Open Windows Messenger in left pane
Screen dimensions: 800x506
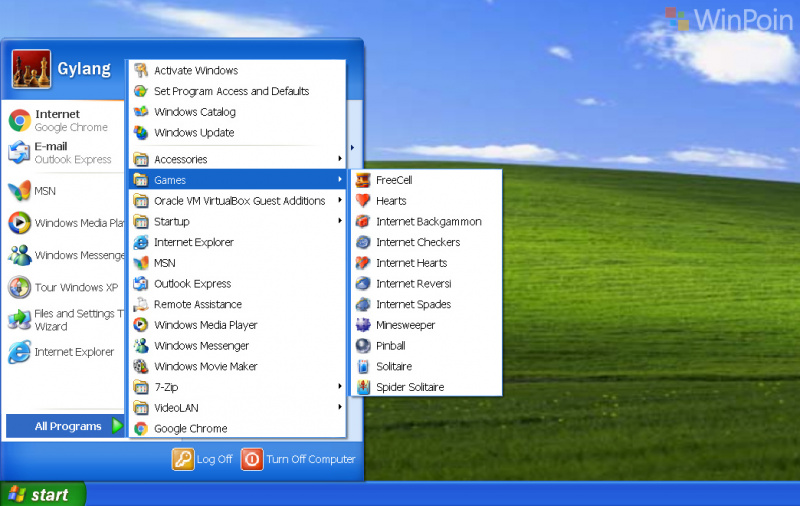point(65,255)
